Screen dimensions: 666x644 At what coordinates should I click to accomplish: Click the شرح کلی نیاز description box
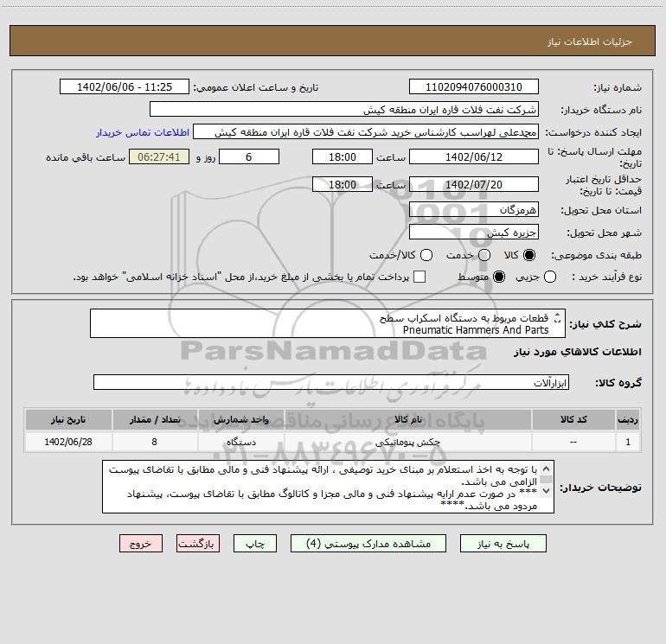[x=328, y=323]
